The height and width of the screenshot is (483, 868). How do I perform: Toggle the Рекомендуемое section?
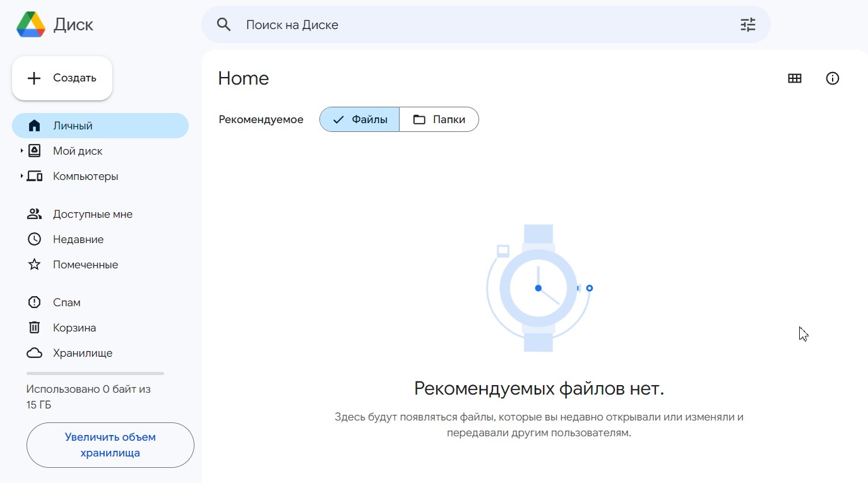(x=261, y=119)
